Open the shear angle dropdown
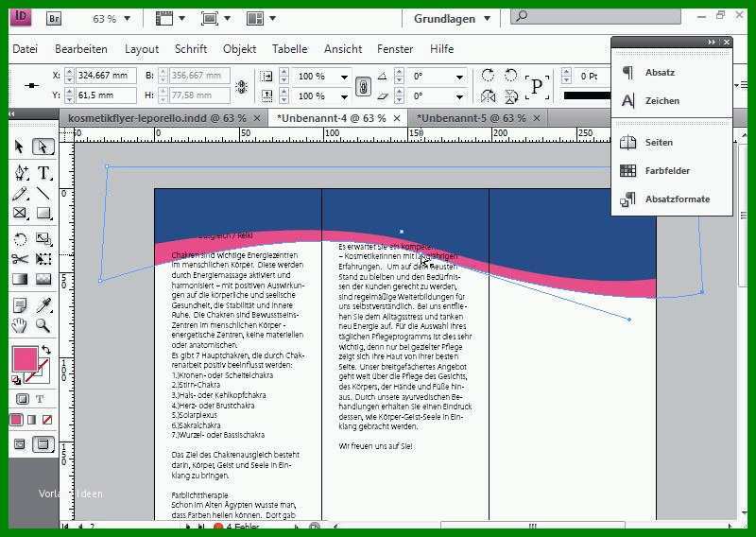756x537 pixels. click(x=459, y=96)
